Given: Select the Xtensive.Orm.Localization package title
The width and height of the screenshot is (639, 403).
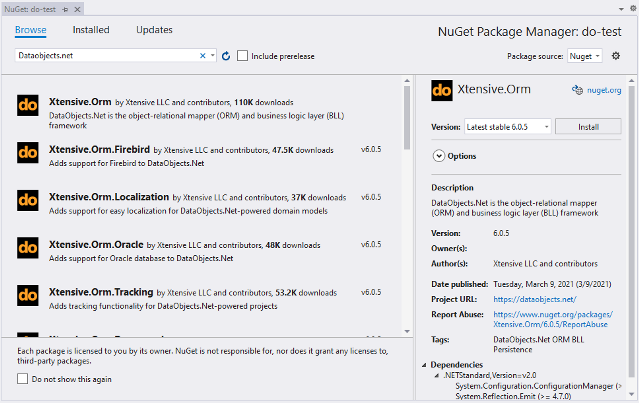Looking at the screenshot, I should click(109, 197).
